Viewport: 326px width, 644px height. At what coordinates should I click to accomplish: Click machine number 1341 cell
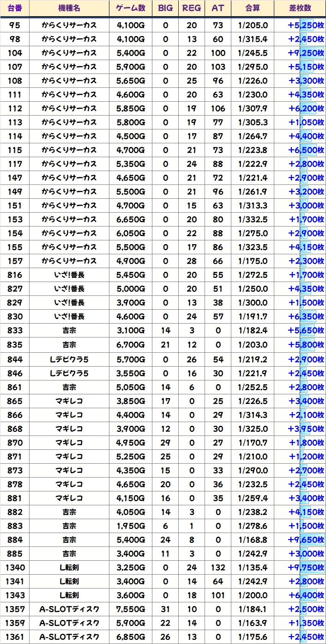pyautogui.click(x=15, y=581)
